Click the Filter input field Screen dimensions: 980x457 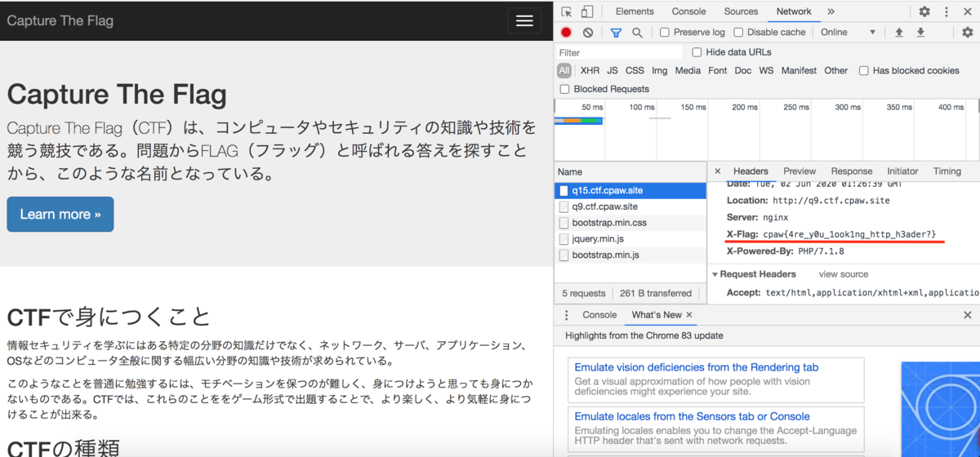[618, 52]
